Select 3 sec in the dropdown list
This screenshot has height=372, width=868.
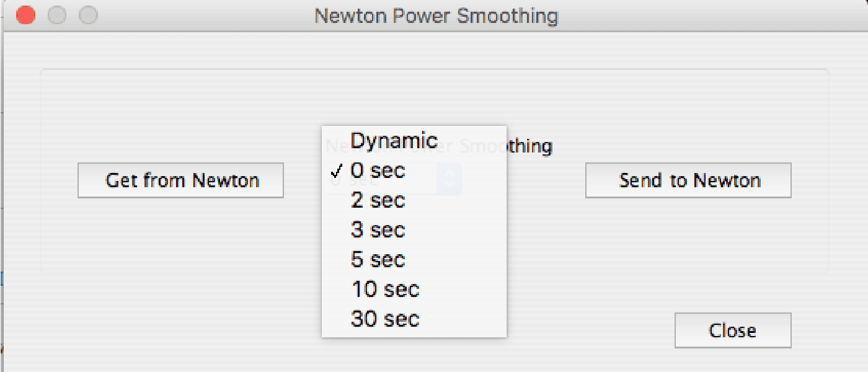click(x=378, y=230)
